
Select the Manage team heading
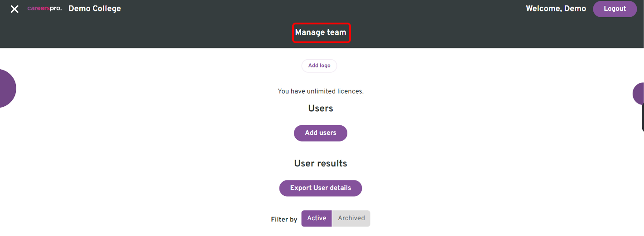(321, 33)
